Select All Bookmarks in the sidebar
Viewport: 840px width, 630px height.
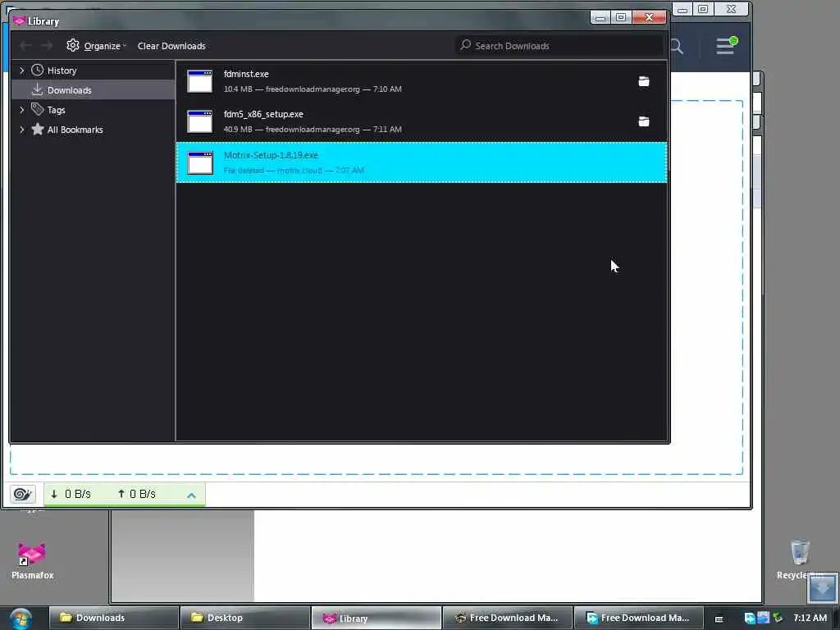pos(75,130)
